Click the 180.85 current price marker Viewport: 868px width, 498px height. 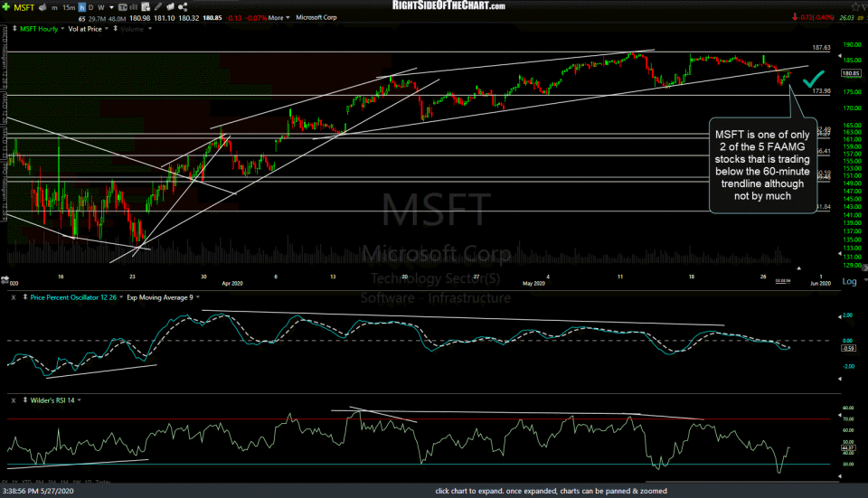tap(851, 73)
